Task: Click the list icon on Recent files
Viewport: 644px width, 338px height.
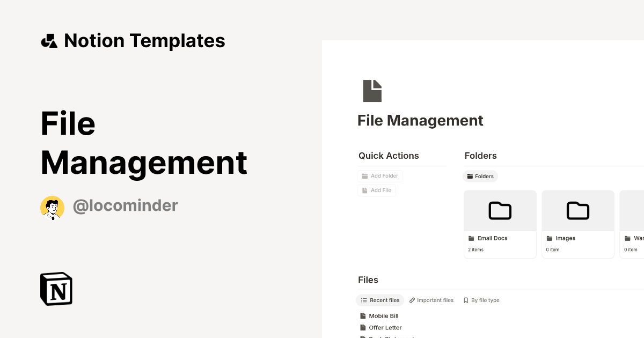Action: click(x=363, y=300)
